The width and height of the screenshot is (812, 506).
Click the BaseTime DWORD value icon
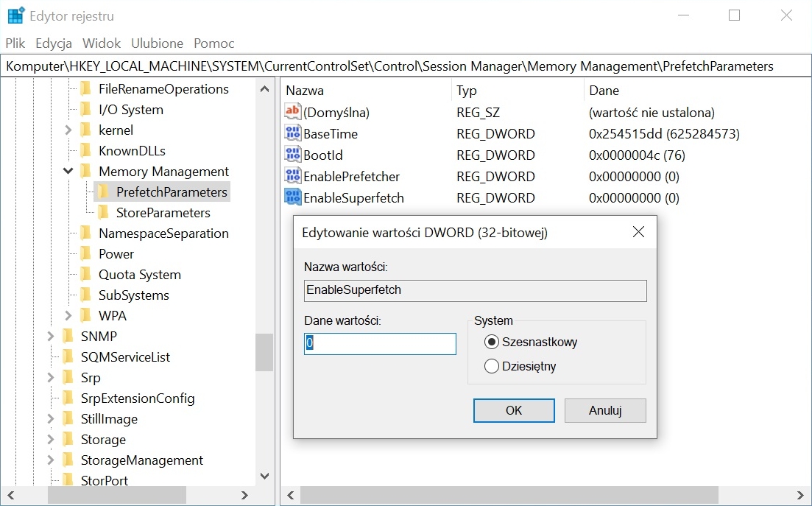tap(293, 134)
